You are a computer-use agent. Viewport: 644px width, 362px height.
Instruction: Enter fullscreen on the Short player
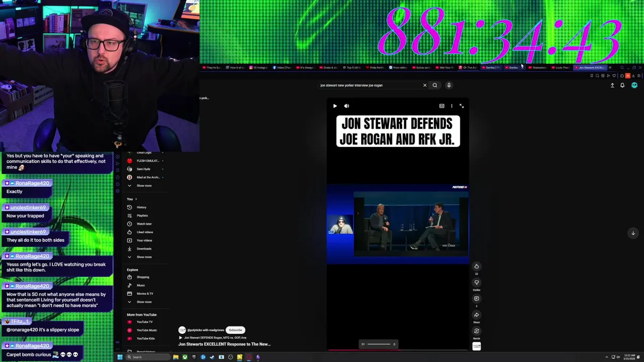click(x=461, y=106)
